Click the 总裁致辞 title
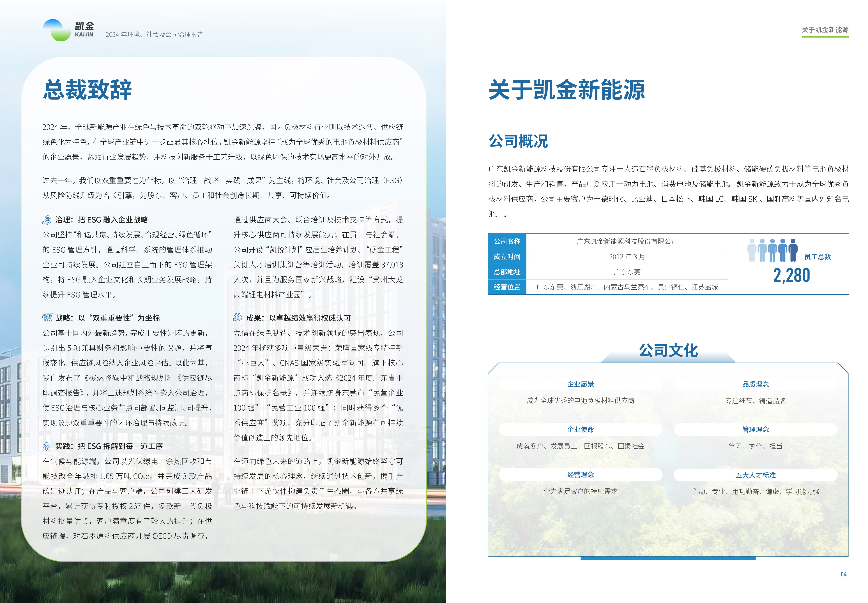The width and height of the screenshot is (868, 603). (87, 90)
